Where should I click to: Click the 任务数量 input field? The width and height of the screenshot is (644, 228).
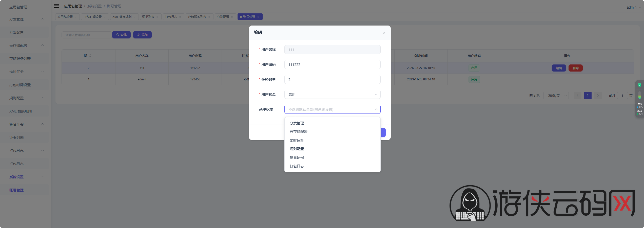pyautogui.click(x=332, y=79)
